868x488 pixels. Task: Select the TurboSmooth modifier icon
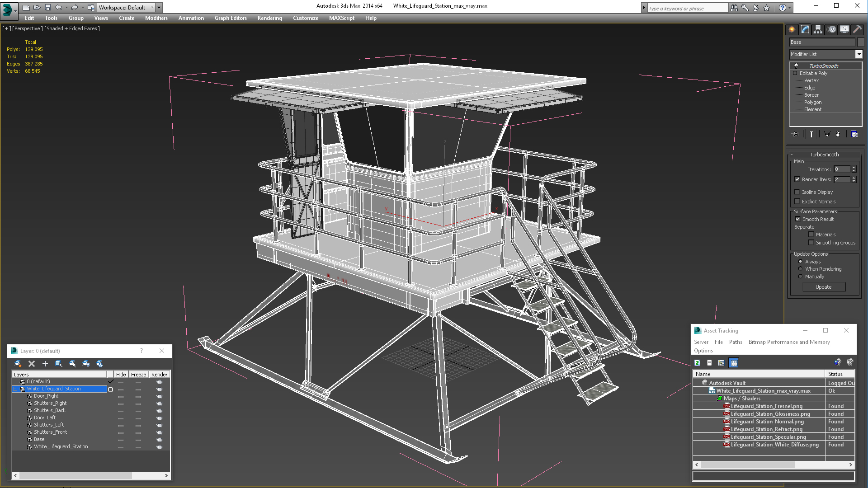797,65
